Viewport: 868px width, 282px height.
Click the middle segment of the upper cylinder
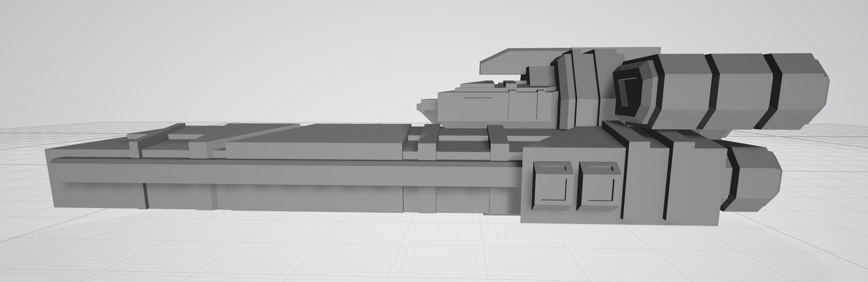point(740,90)
